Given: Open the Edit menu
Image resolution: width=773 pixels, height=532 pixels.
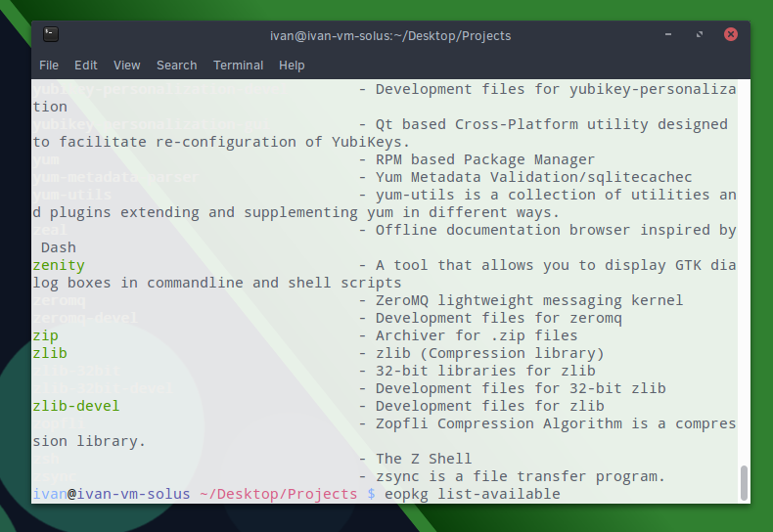Looking at the screenshot, I should tap(86, 65).
